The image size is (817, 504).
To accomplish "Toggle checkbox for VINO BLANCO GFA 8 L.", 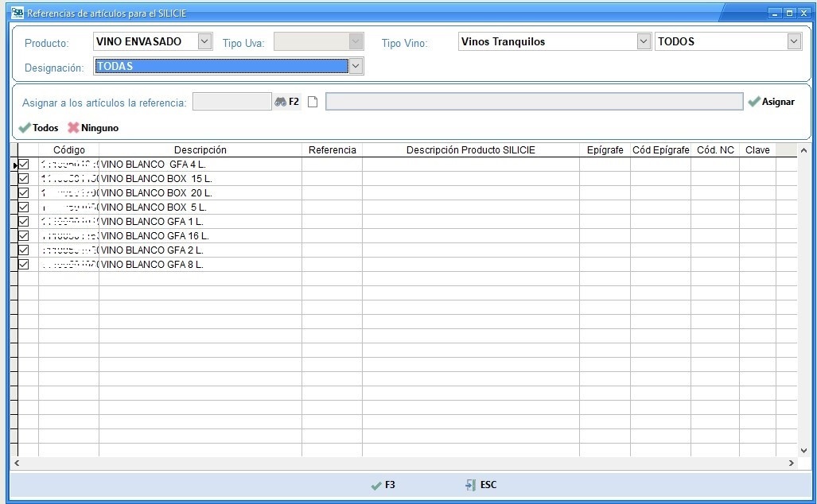I will (24, 265).
